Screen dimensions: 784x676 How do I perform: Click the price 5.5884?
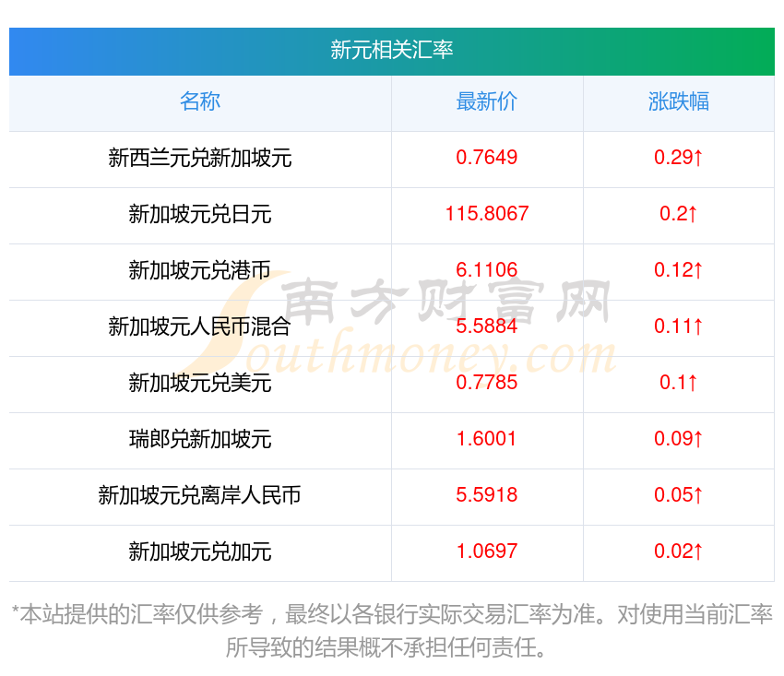486,326
